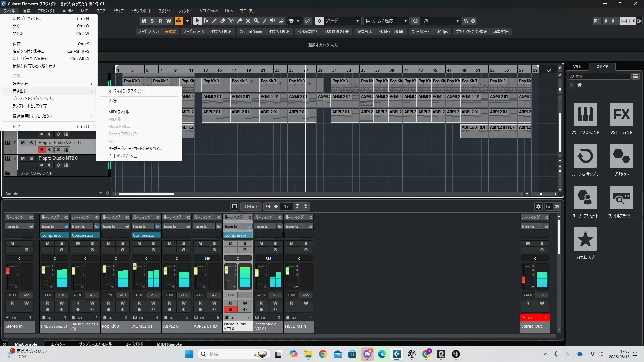Select the Split scissors tool

pos(231,21)
